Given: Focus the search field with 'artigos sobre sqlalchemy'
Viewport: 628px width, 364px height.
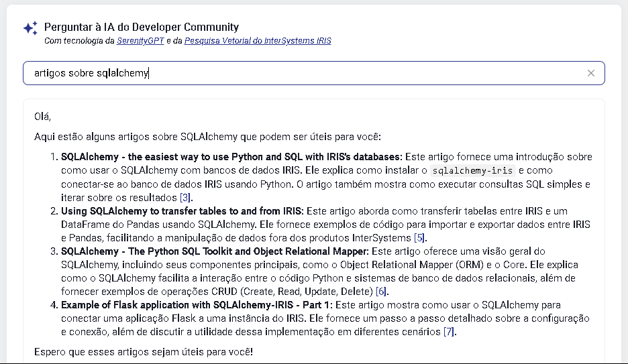Looking at the screenshot, I should (313, 73).
